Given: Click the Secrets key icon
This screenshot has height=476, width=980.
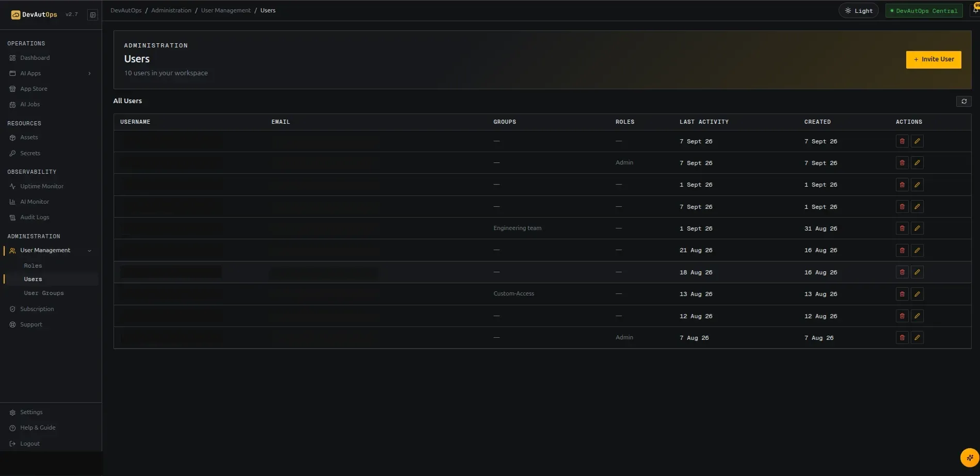Looking at the screenshot, I should point(12,154).
